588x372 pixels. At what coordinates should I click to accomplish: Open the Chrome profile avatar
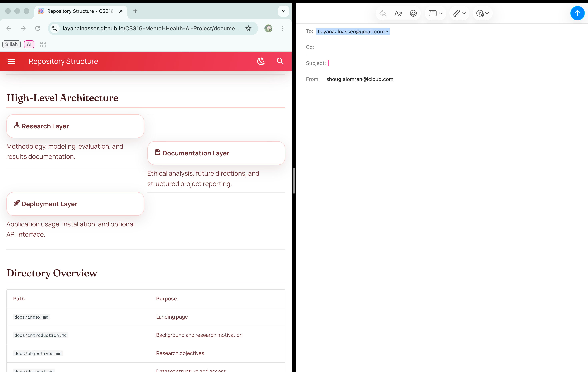pyautogui.click(x=268, y=29)
